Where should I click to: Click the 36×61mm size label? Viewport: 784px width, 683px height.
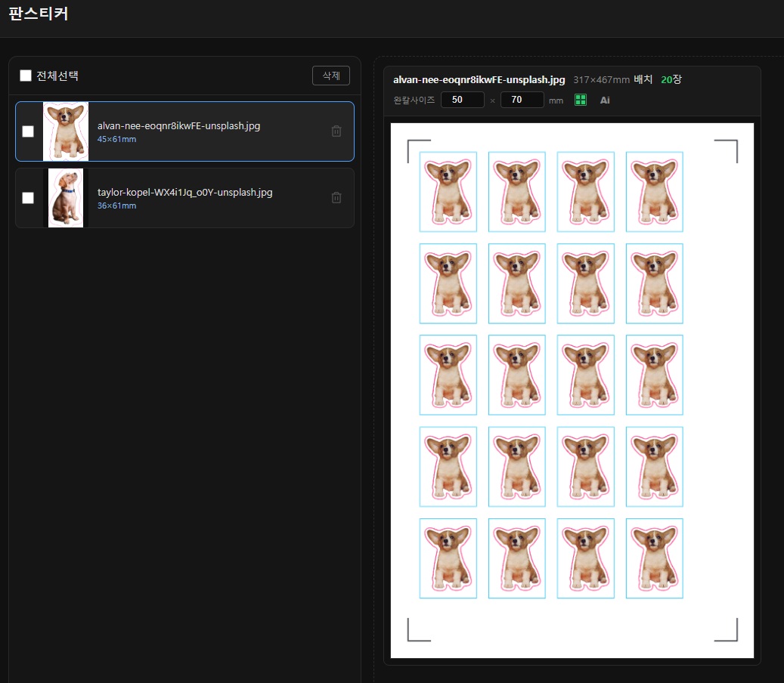coord(116,206)
